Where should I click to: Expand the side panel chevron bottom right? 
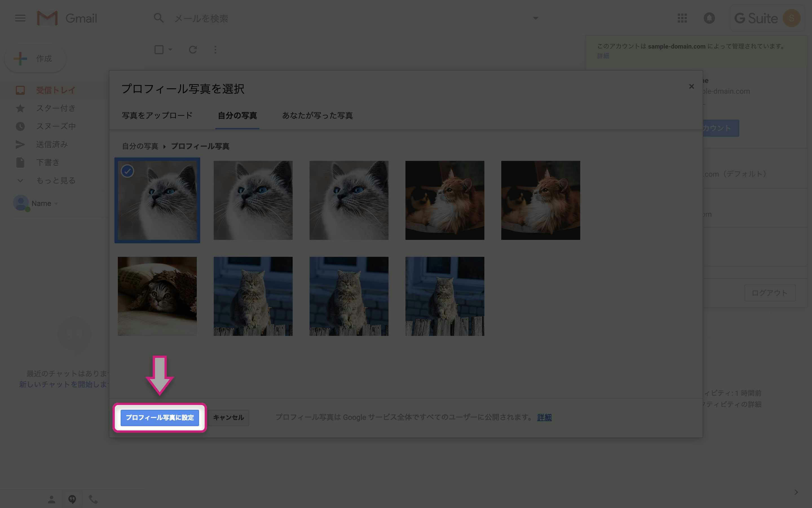pos(796,492)
